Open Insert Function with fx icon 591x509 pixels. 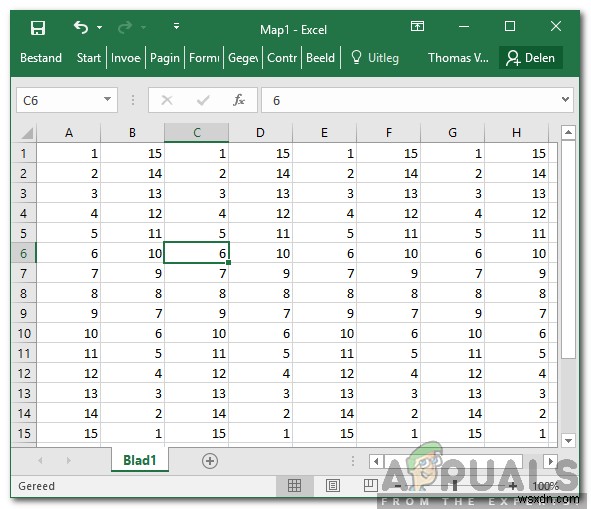pyautogui.click(x=239, y=100)
